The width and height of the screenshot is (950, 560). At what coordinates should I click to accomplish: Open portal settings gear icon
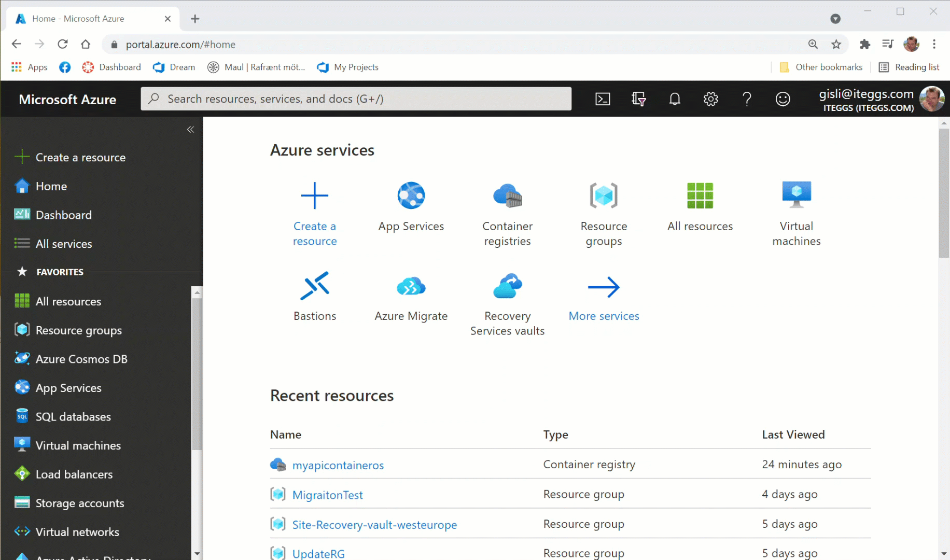pos(710,99)
